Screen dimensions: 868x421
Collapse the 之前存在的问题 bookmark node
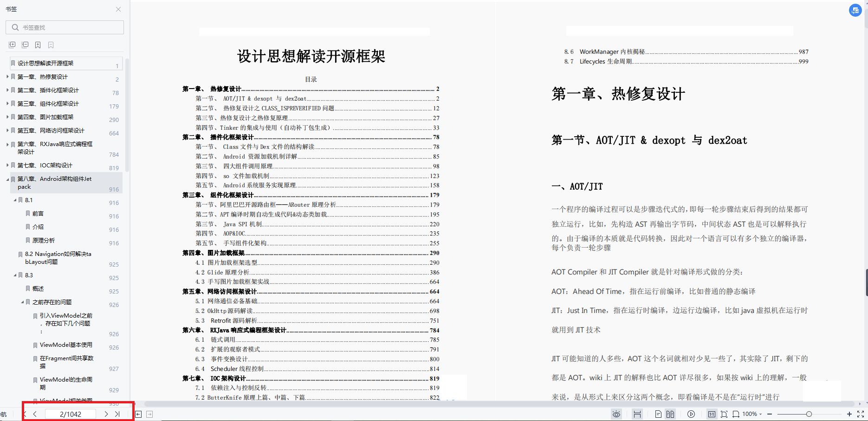click(22, 302)
